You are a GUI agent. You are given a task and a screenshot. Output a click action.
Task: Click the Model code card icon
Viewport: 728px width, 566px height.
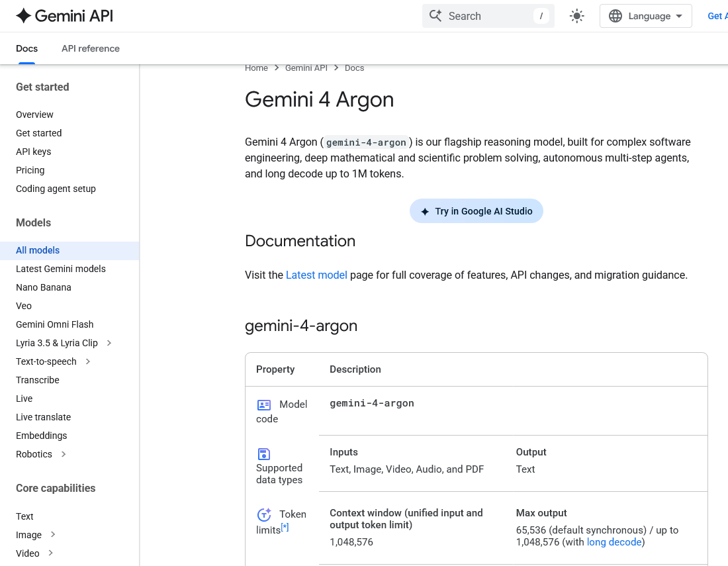(x=263, y=405)
